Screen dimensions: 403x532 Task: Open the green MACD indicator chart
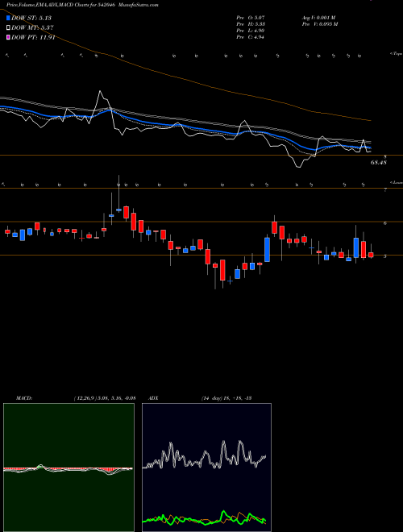(x=69, y=468)
